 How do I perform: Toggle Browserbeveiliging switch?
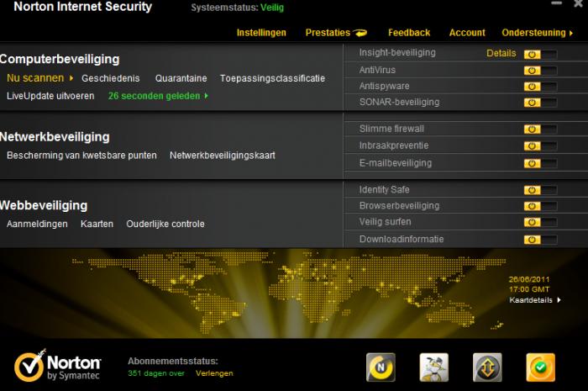[540, 206]
